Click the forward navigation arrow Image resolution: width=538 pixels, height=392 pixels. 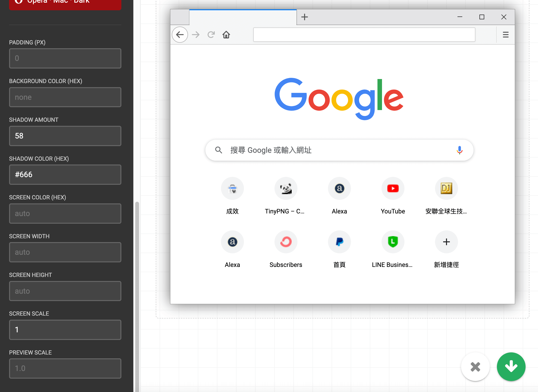195,35
